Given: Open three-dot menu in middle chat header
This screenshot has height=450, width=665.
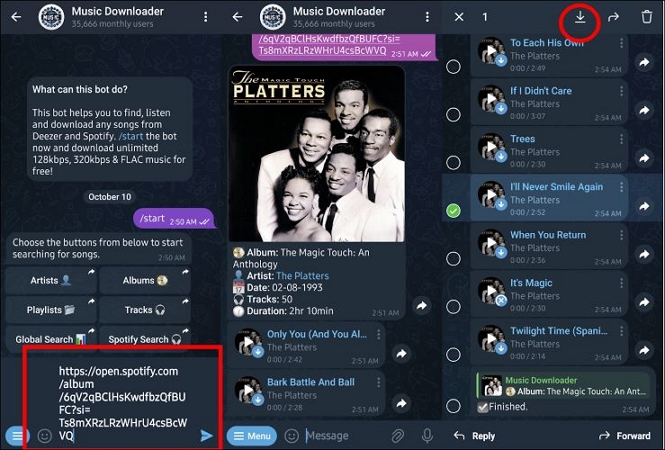Looking at the screenshot, I should tap(427, 17).
